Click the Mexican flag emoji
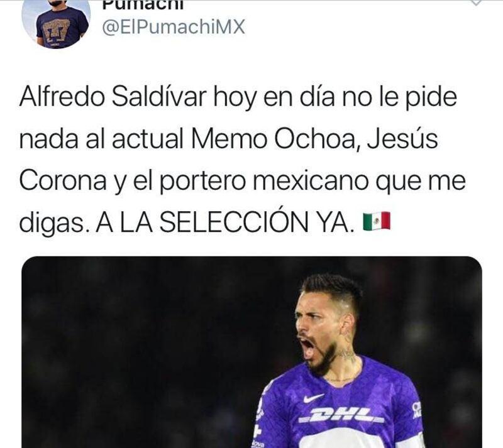The height and width of the screenshot is (448, 503). point(377,221)
